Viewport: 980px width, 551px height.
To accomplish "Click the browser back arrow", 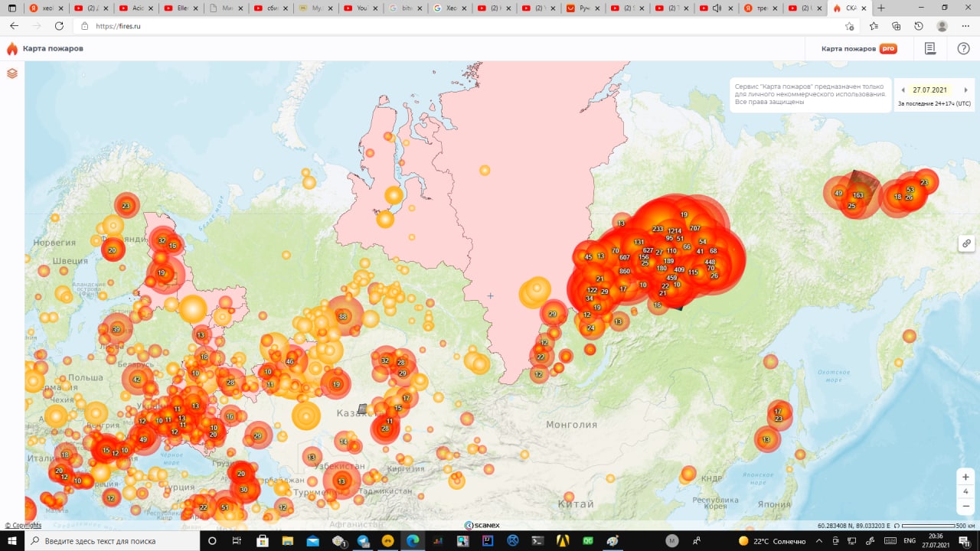I will point(13,25).
